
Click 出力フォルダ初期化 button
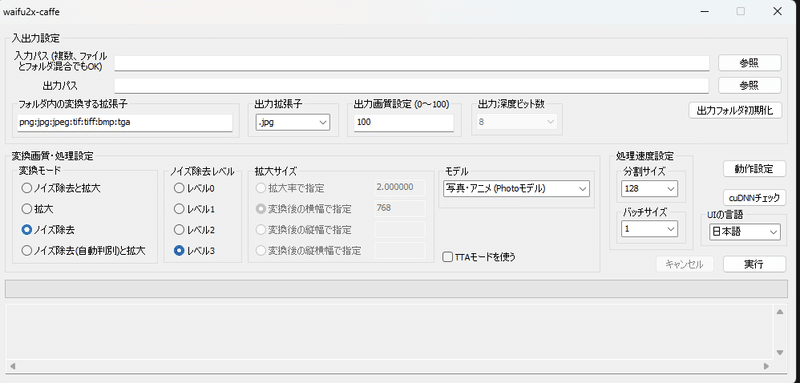tap(735, 111)
